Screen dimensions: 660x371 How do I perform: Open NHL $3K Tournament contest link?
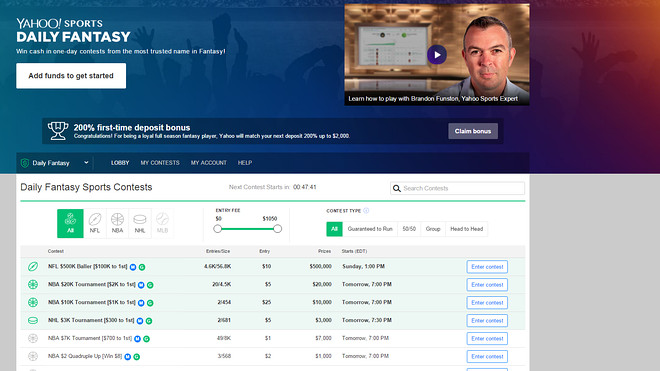coord(91,320)
